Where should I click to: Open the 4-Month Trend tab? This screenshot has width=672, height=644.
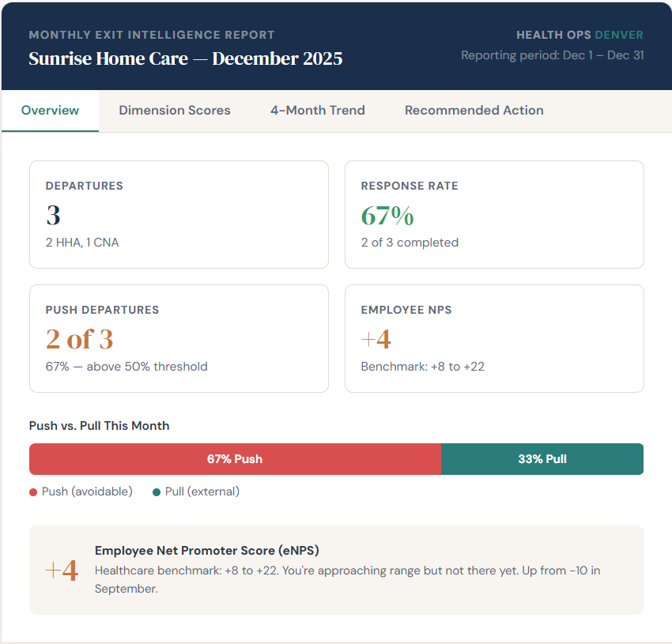click(317, 110)
